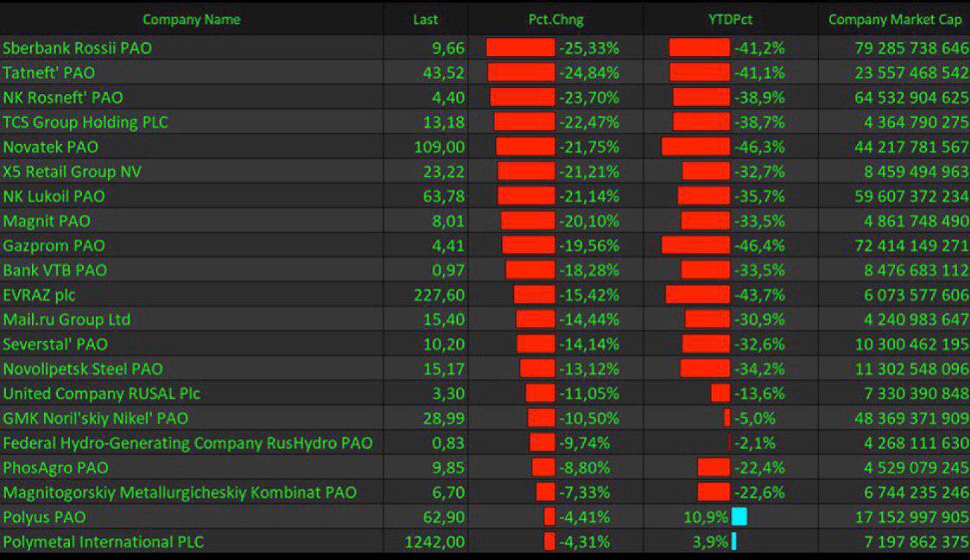970x560 pixels.
Task: Sort by the Company Name column header
Action: point(192,20)
